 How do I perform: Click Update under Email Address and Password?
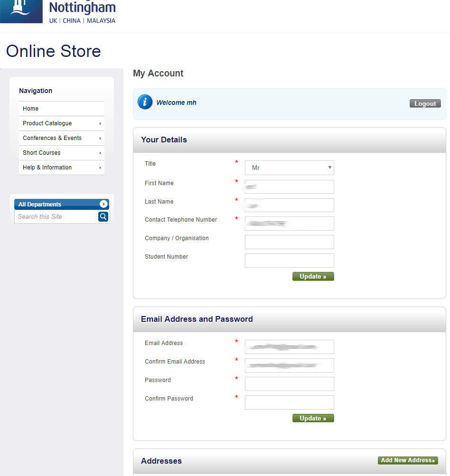tap(313, 419)
